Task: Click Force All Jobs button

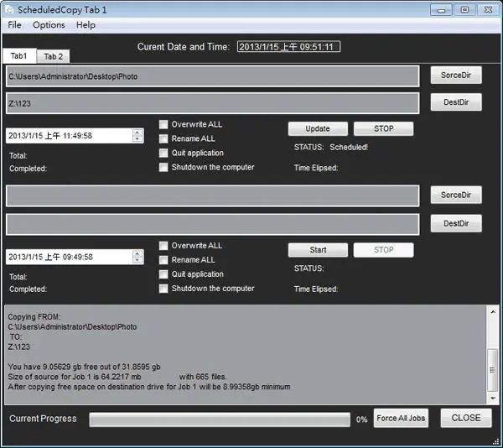Action: (x=401, y=418)
